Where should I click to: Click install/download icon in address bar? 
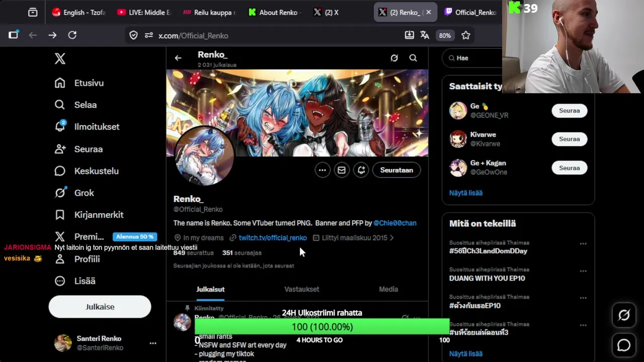click(410, 35)
